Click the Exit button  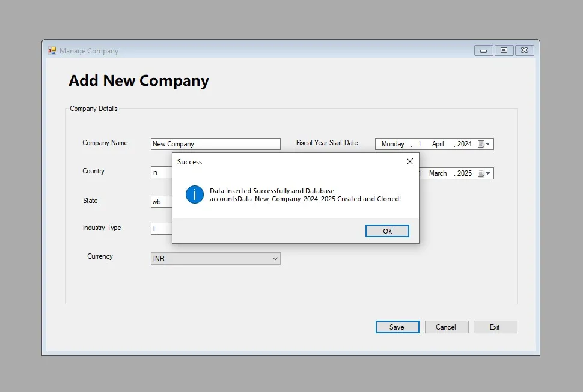click(495, 327)
